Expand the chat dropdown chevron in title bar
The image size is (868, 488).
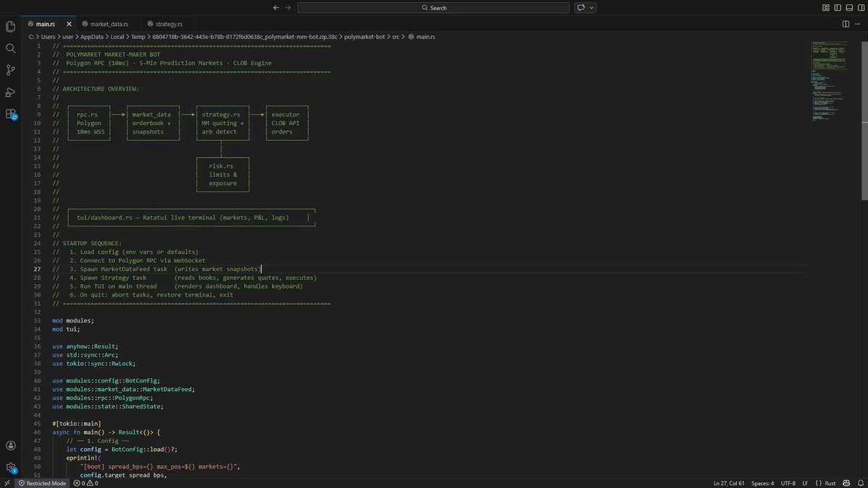tap(592, 7)
